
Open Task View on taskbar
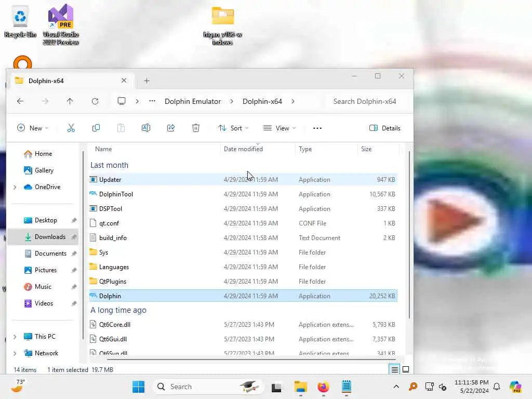(x=276, y=387)
